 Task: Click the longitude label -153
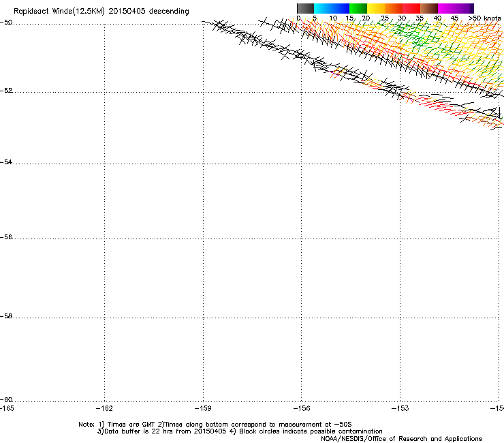click(x=400, y=408)
